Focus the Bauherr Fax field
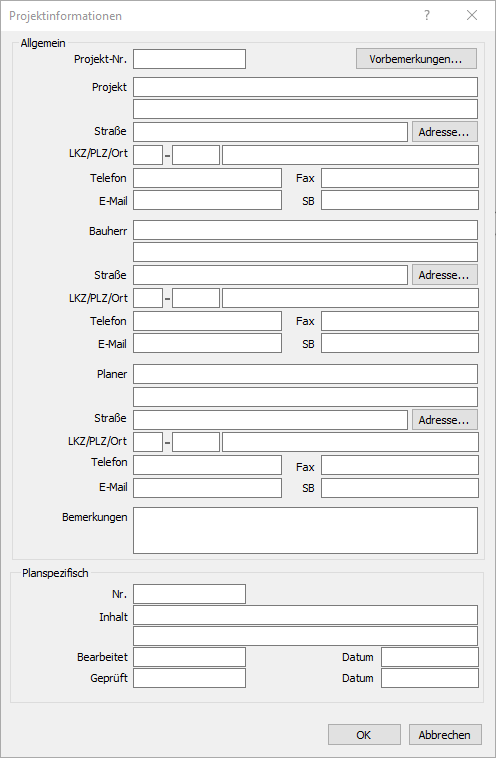 coord(400,321)
